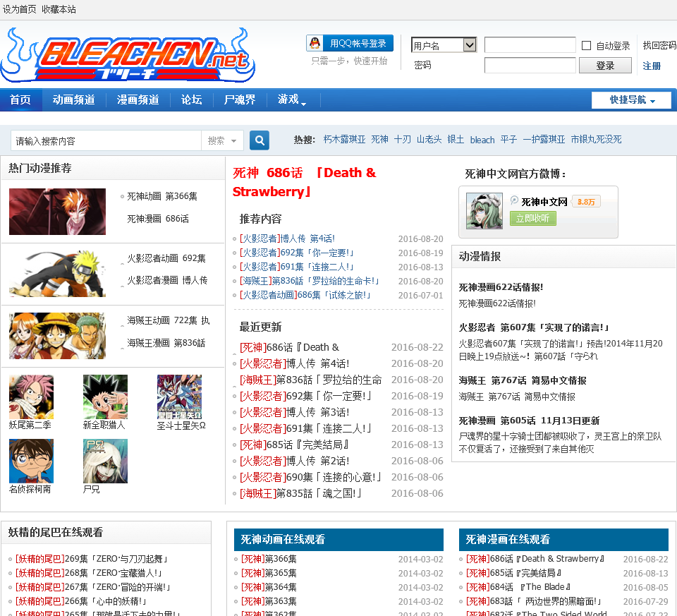
Task: Open headline 死神 686话 Death & Strawberry
Action: (x=305, y=182)
